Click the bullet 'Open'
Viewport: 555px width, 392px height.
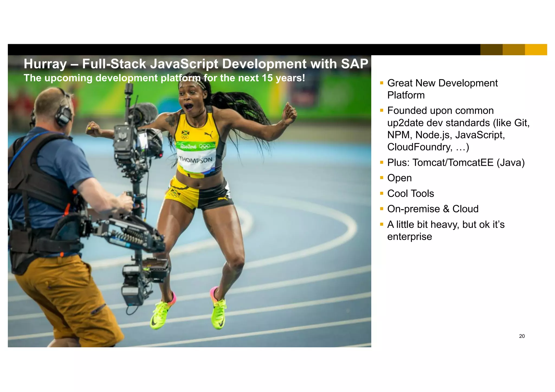[399, 178]
